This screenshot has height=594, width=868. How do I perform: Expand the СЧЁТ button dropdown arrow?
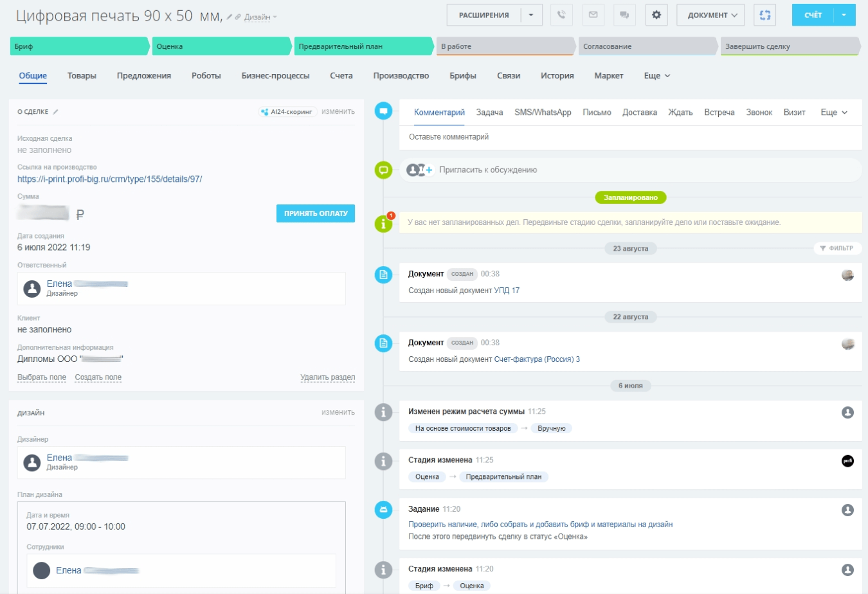click(844, 15)
